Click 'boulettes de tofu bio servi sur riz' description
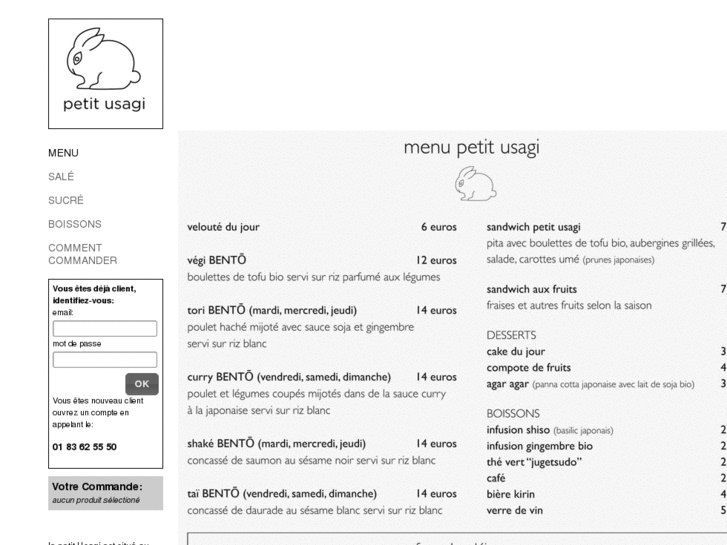This screenshot has height=545, width=727. [x=313, y=277]
